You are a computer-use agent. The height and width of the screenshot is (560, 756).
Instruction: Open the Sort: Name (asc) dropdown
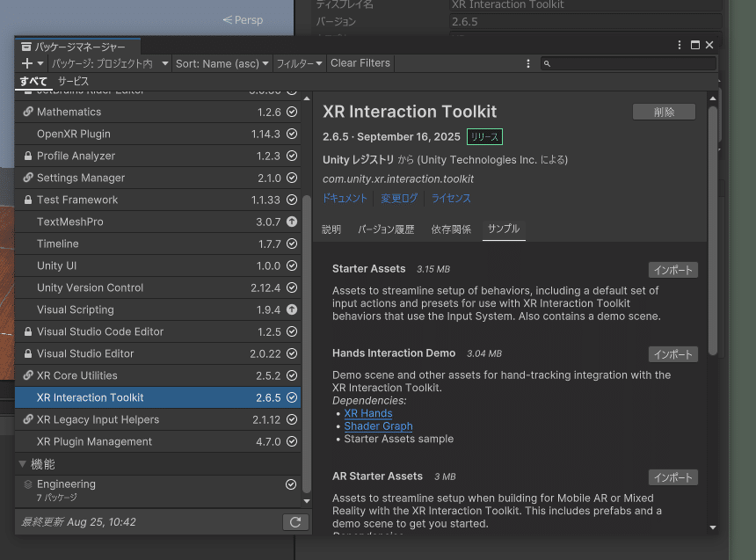[x=222, y=63]
